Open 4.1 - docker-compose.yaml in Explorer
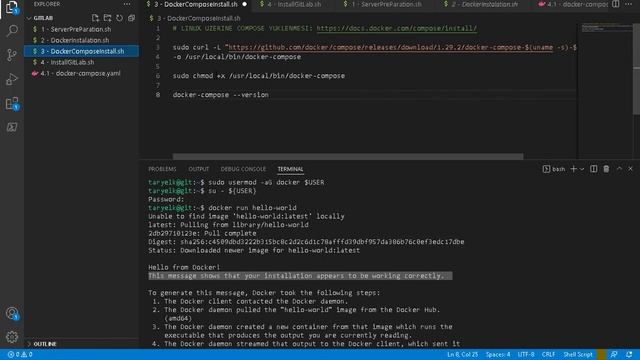 tap(80, 73)
